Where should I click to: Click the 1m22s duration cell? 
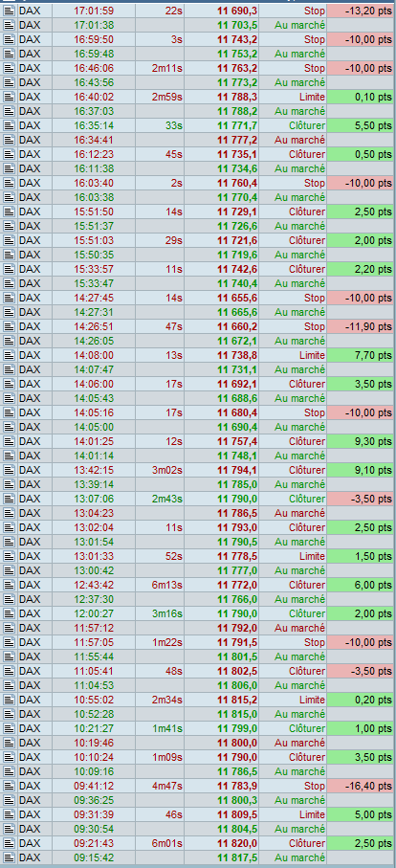pos(161,642)
